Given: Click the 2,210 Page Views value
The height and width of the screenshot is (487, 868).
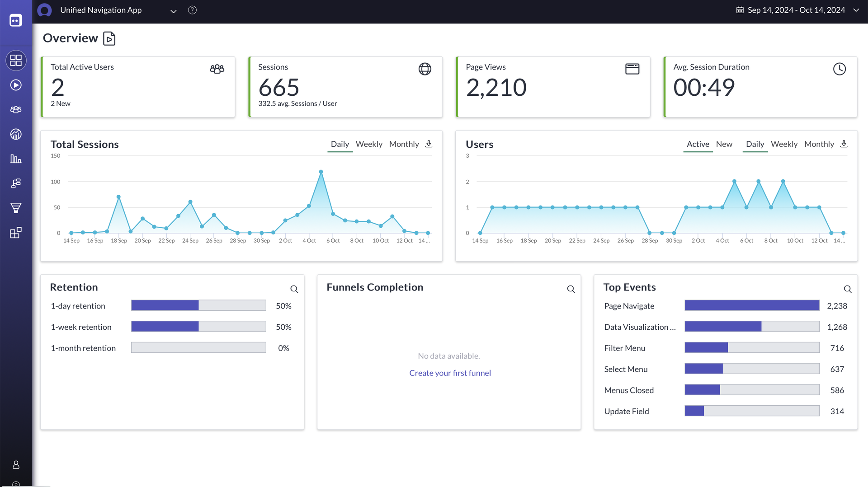Looking at the screenshot, I should [x=496, y=87].
